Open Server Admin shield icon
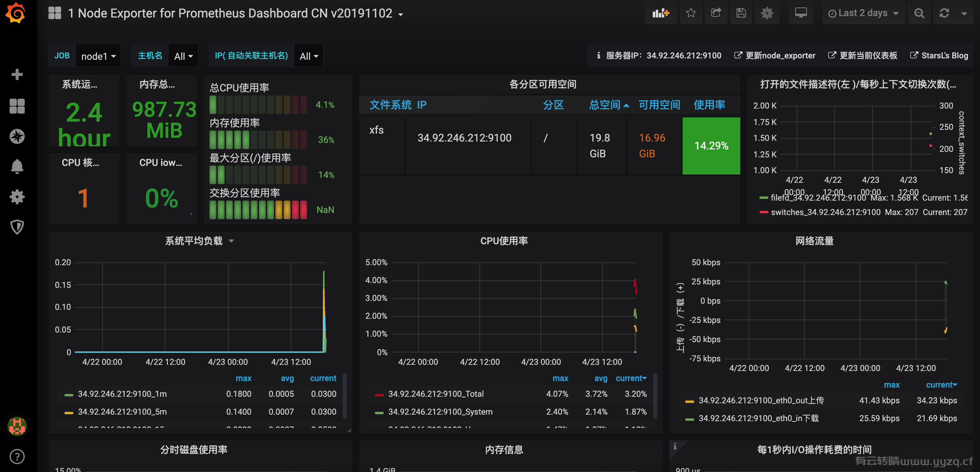This screenshot has height=472, width=980. click(17, 227)
